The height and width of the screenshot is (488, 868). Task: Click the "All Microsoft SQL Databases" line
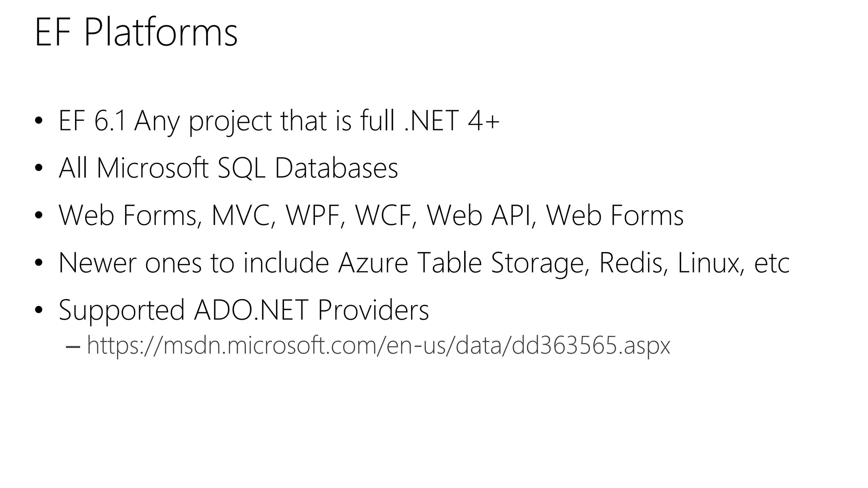pos(228,168)
